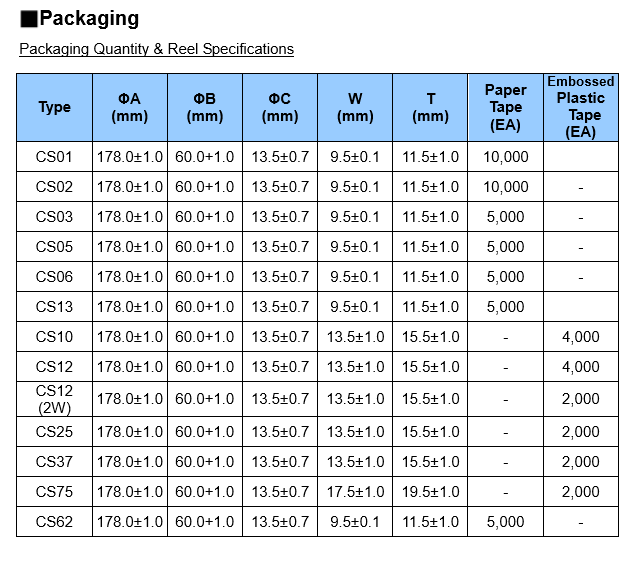Click the W (mm) column header
The image size is (640, 569).
(355, 107)
